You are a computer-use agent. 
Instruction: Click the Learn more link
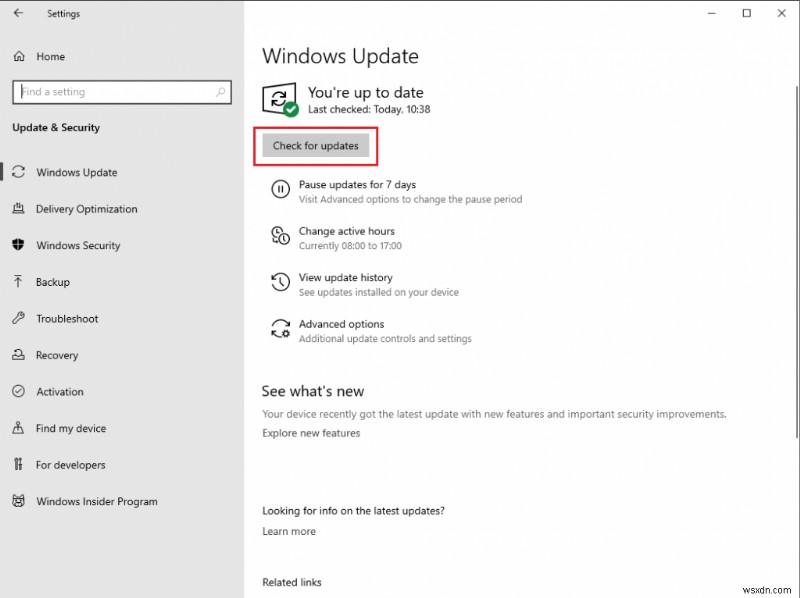point(289,531)
